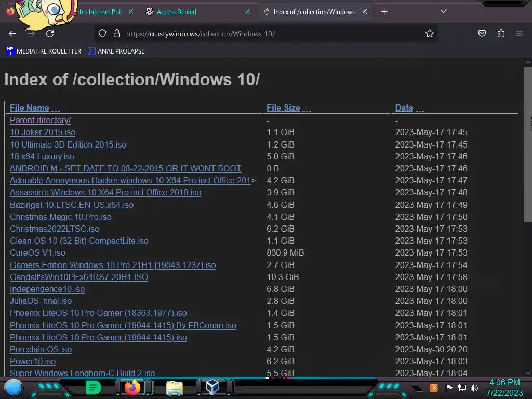This screenshot has width=532, height=399.
Task: Sort listing by Date header
Action: [404, 108]
